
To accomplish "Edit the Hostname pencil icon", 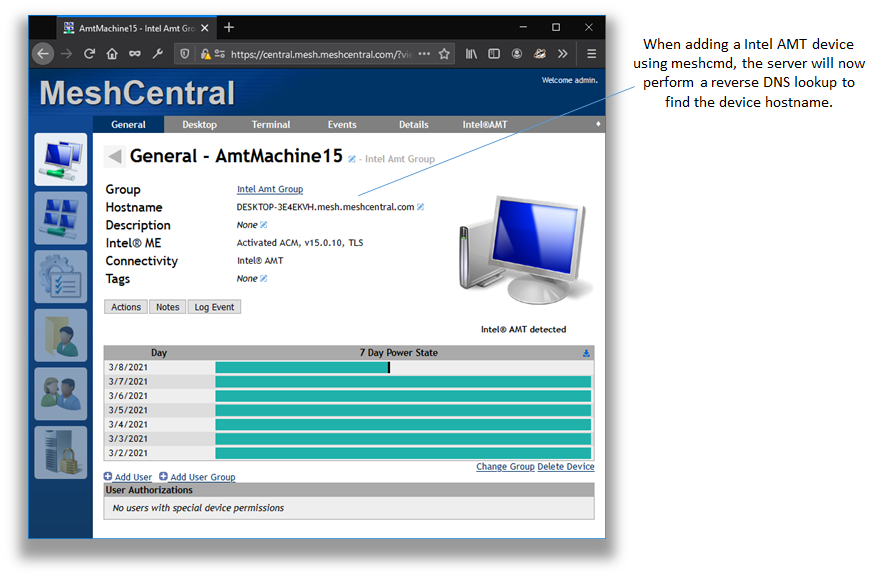I will coord(420,207).
